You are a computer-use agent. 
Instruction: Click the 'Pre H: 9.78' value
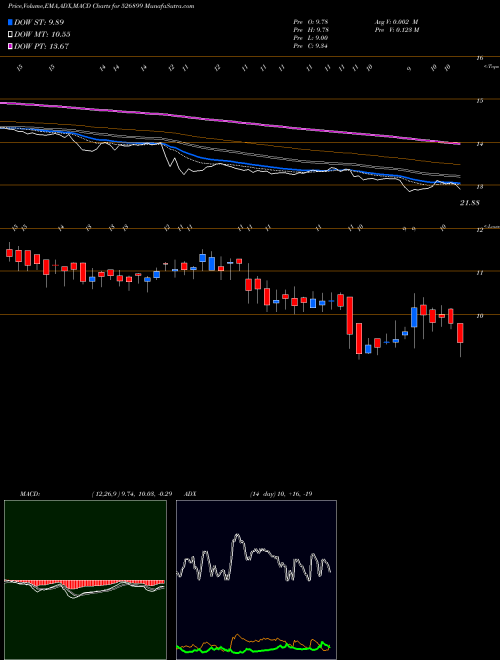click(311, 30)
